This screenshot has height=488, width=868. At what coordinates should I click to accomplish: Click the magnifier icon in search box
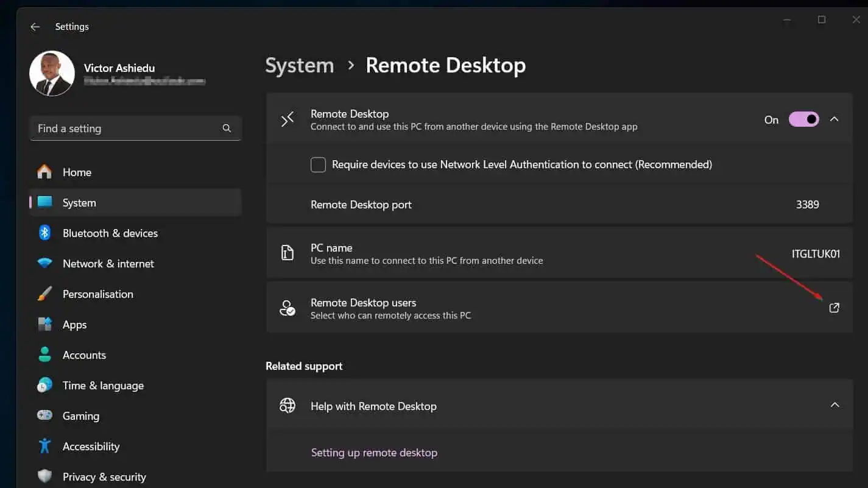coord(227,129)
